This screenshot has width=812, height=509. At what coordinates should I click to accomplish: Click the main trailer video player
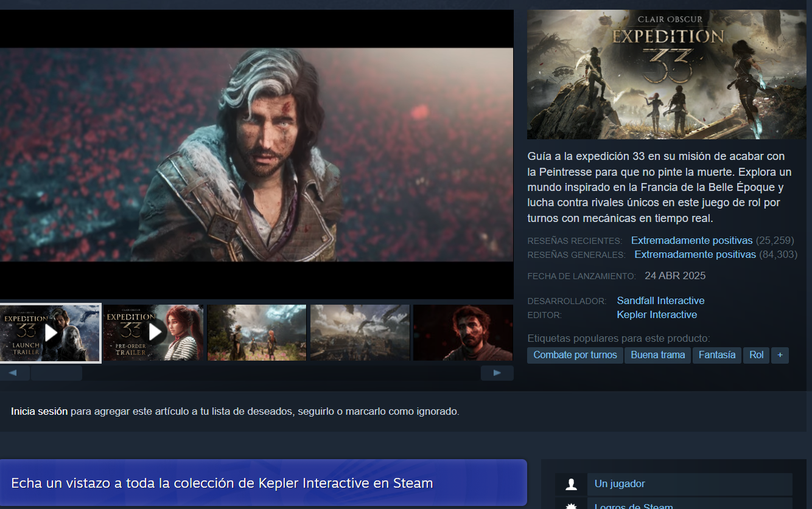[256, 154]
